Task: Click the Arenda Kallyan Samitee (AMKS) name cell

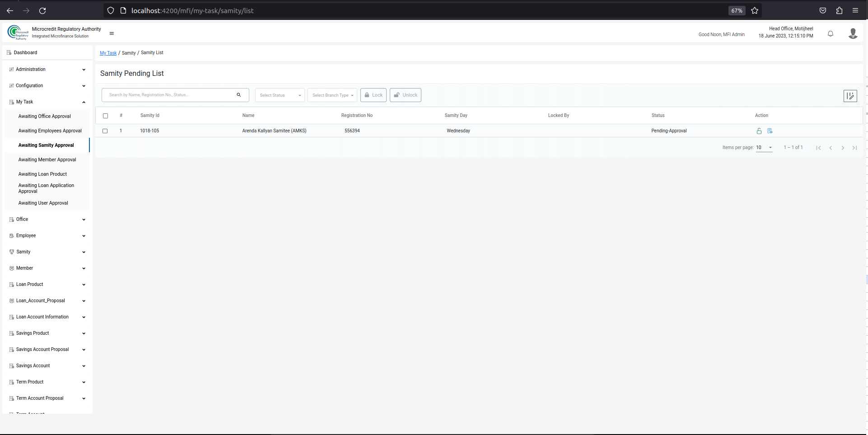Action: click(x=274, y=131)
